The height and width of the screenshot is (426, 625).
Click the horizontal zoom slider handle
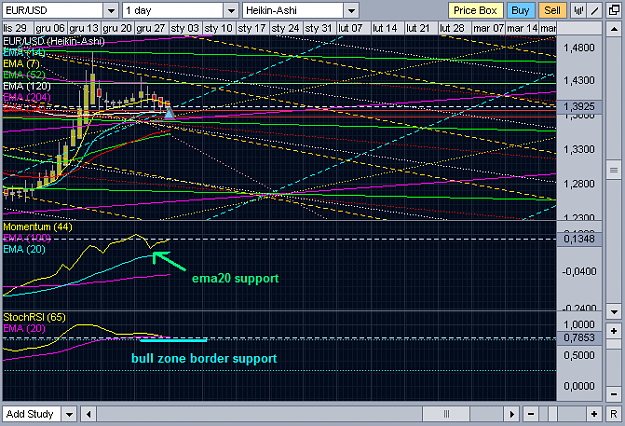552,414
